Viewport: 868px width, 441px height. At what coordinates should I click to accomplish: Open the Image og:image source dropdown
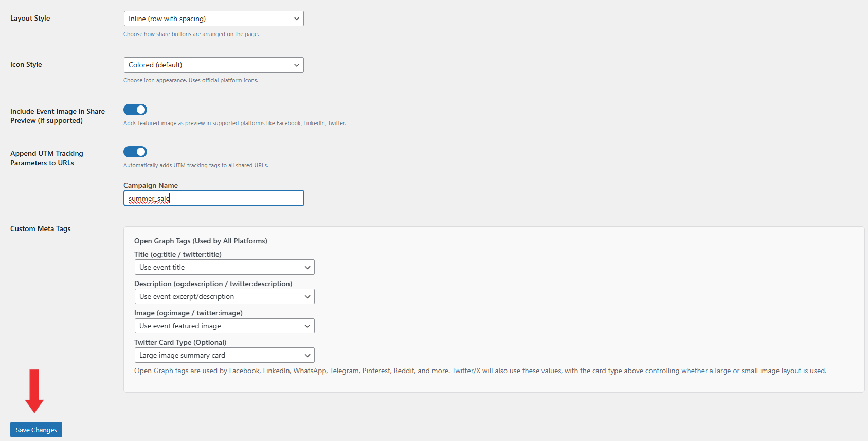coord(224,326)
